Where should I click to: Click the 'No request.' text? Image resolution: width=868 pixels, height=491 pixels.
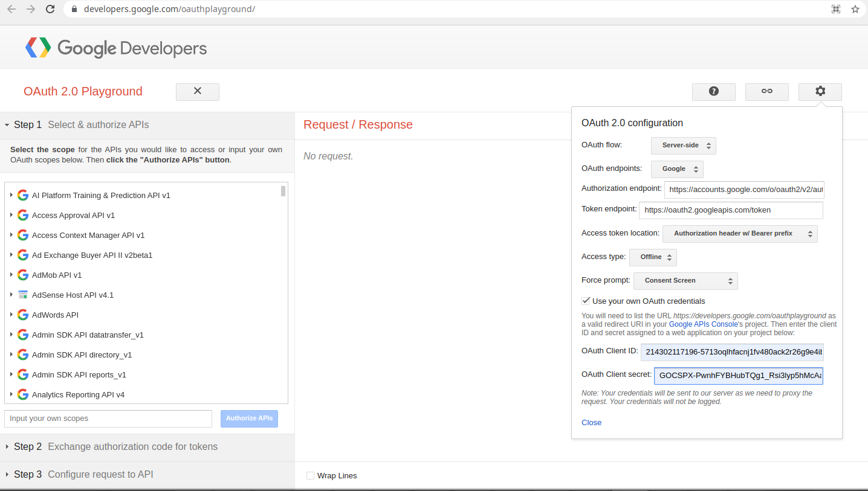[x=328, y=156]
